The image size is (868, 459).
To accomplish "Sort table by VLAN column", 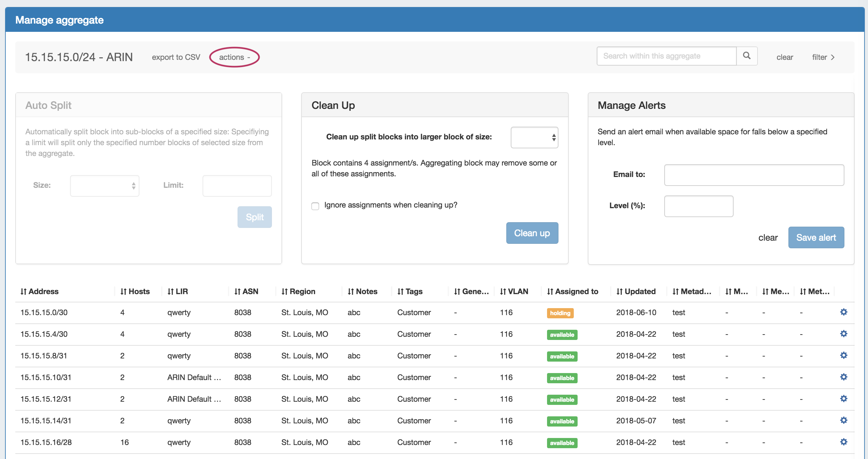I will (514, 291).
